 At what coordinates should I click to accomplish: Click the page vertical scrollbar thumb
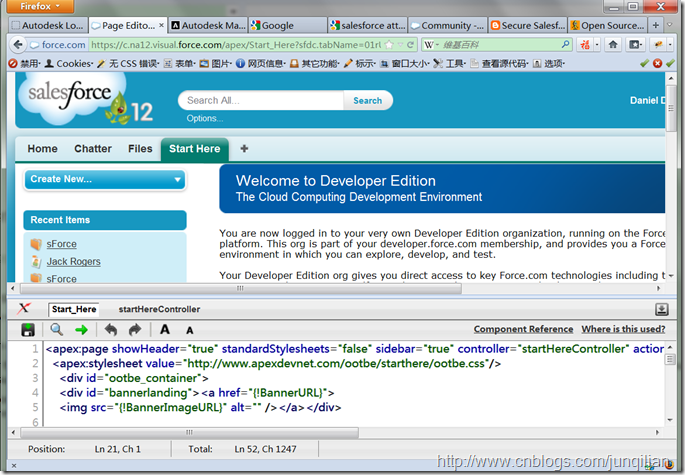click(671, 108)
